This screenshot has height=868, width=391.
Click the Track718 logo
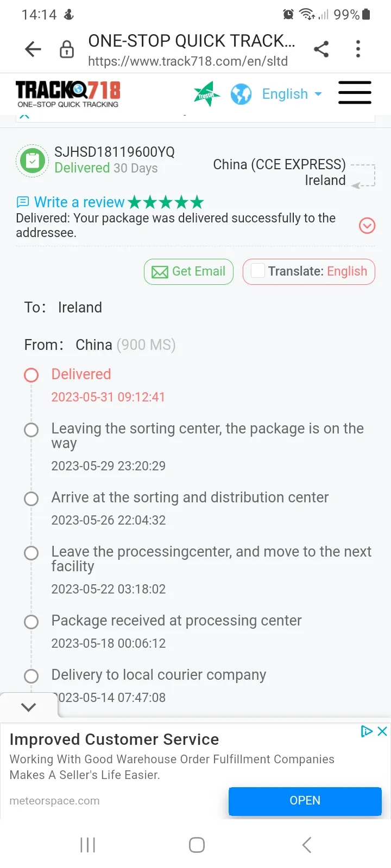[68, 94]
